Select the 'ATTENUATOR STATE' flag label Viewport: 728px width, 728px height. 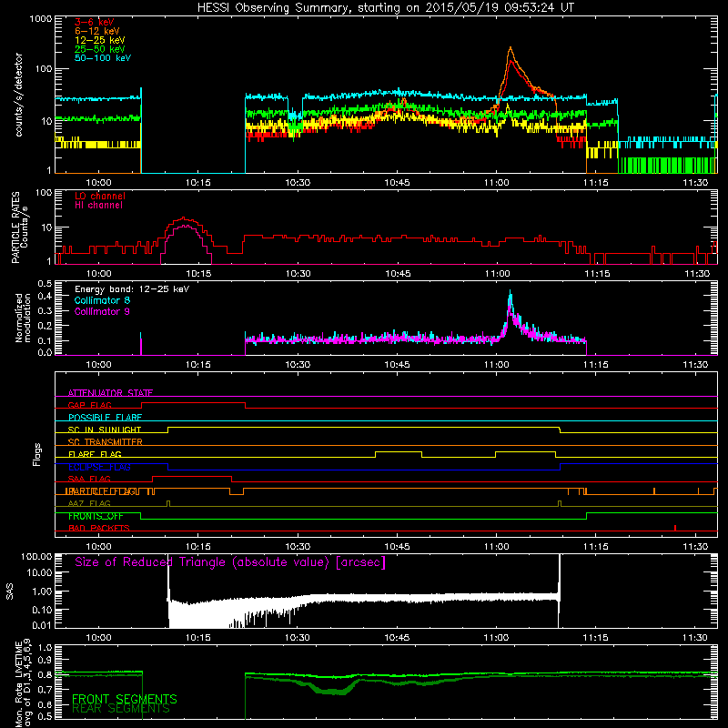[x=110, y=393]
